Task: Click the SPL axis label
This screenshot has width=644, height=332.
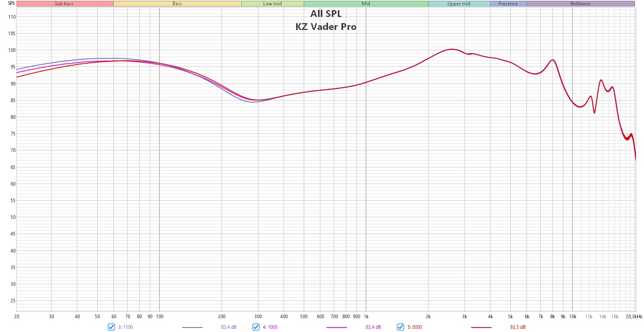Action: click(11, 3)
